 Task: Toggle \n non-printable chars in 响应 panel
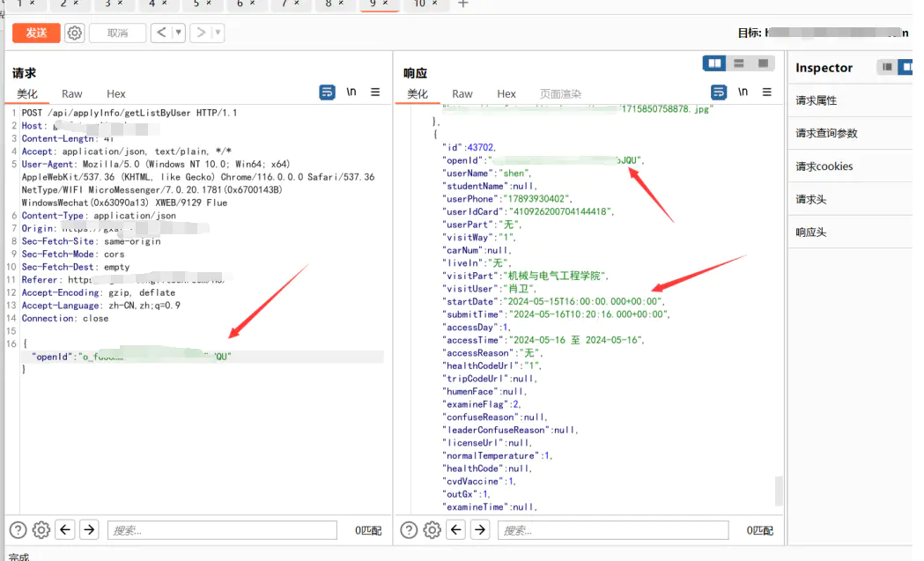(x=743, y=92)
